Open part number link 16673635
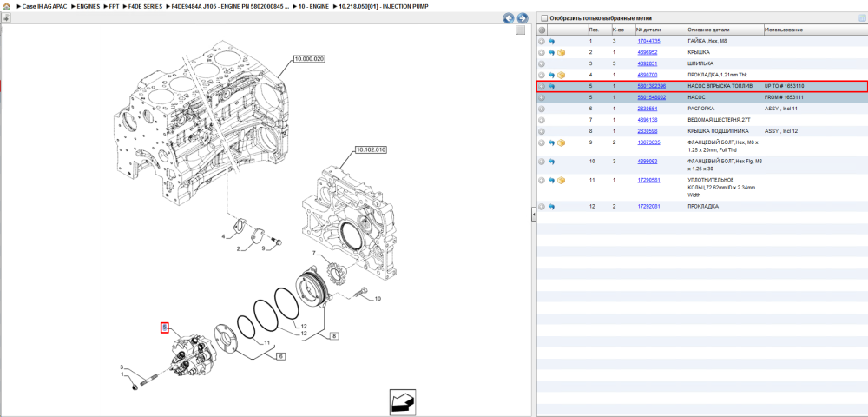 pyautogui.click(x=648, y=142)
